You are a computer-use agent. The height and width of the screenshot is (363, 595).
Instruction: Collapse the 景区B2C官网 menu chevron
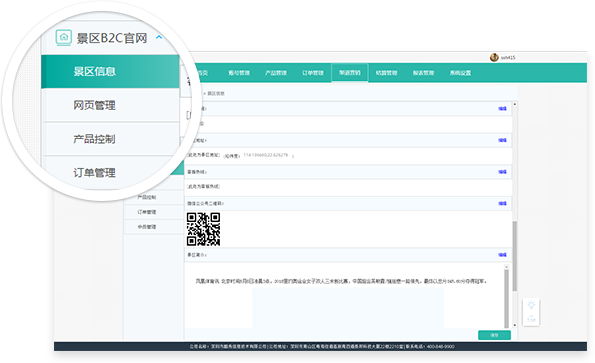coord(159,37)
